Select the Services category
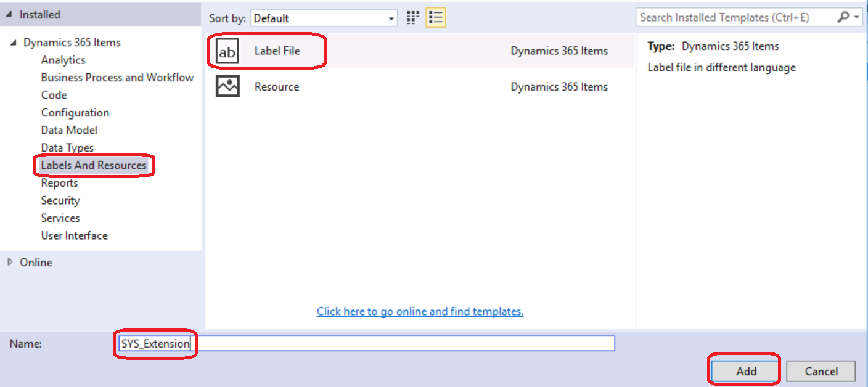This screenshot has width=868, height=387. 60,218
